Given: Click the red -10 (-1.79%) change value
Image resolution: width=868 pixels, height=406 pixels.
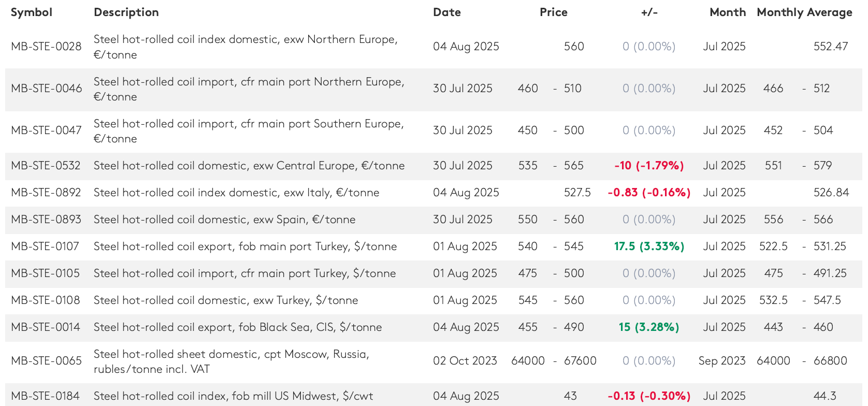Looking at the screenshot, I should tap(649, 166).
